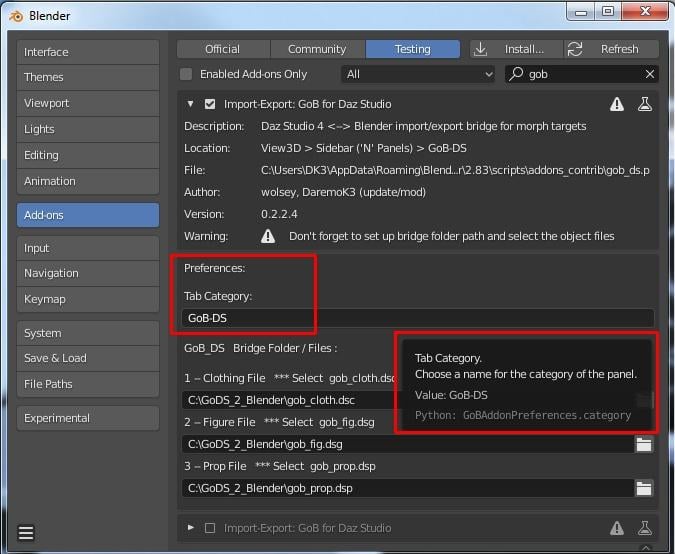675x554 pixels.
Task: Select the Add-ons section
Action: tap(88, 215)
